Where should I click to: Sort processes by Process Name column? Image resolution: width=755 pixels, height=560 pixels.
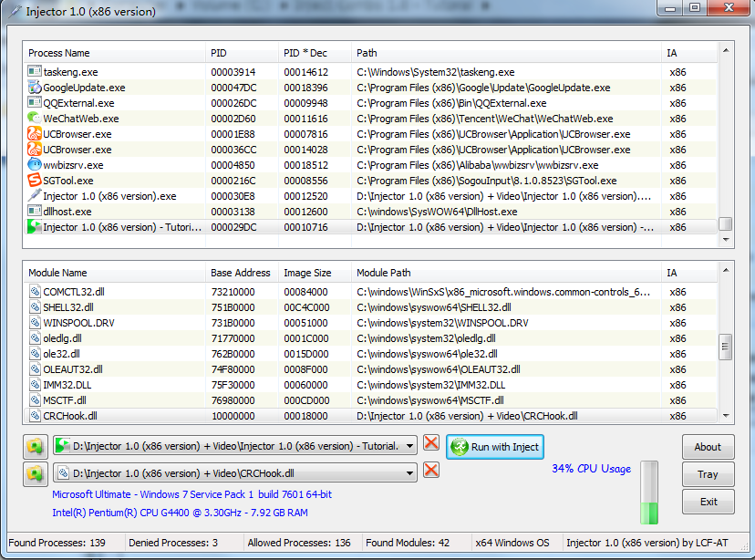(115, 53)
